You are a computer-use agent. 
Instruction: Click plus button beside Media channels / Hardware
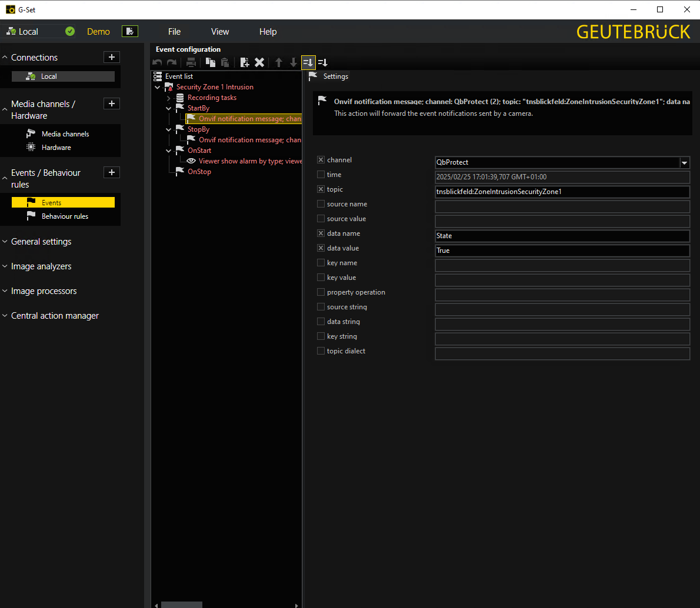[112, 103]
